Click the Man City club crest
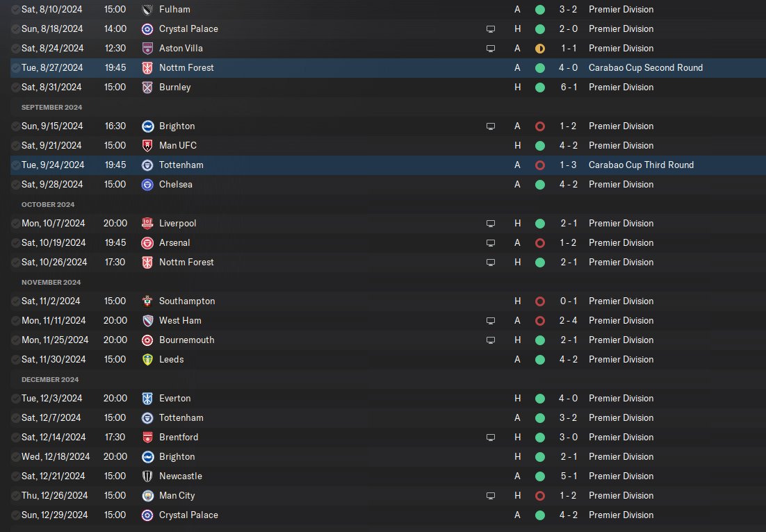This screenshot has height=532, width=766. point(147,495)
